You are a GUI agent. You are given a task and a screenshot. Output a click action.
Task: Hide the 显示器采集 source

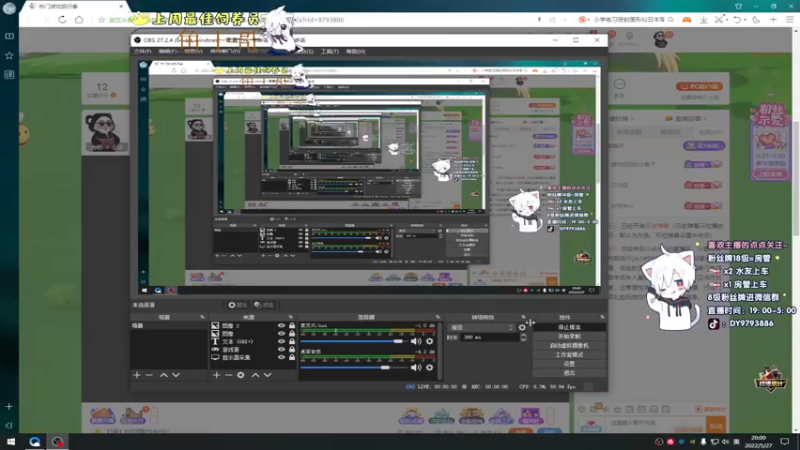281,358
